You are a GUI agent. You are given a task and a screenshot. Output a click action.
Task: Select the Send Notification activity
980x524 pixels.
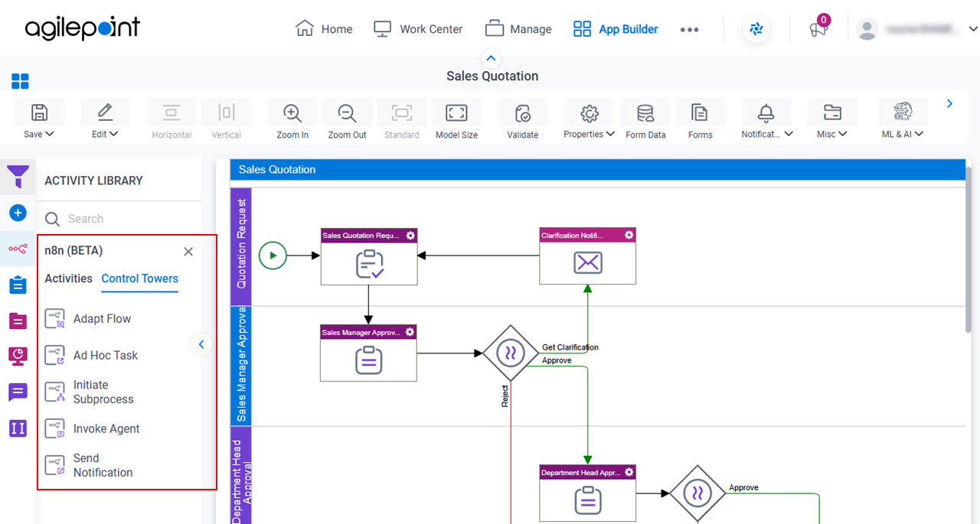coord(89,465)
